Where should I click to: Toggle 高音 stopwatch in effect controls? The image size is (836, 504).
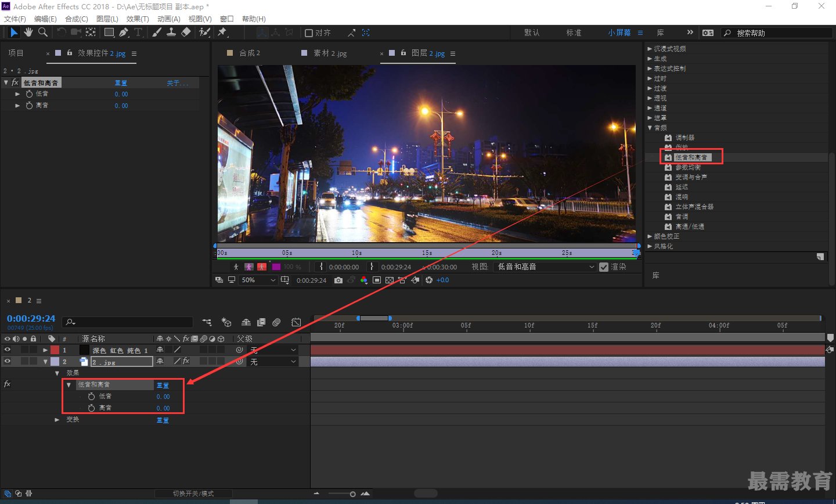(29, 106)
